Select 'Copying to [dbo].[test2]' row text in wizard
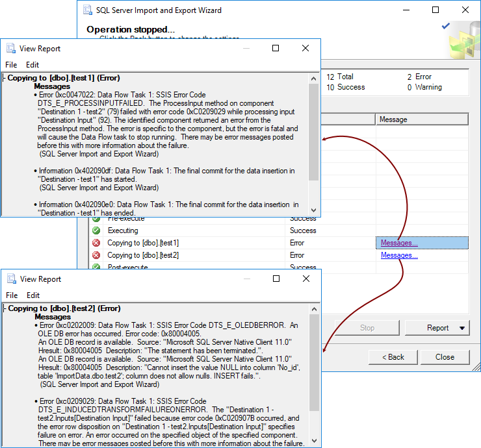 click(143, 255)
